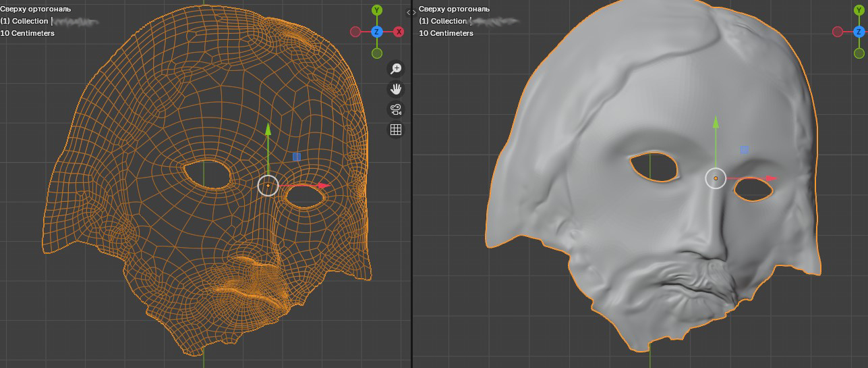Image resolution: width=868 pixels, height=368 pixels.
Task: Toggle perspective/orthographic with the grid icon
Action: point(396,130)
